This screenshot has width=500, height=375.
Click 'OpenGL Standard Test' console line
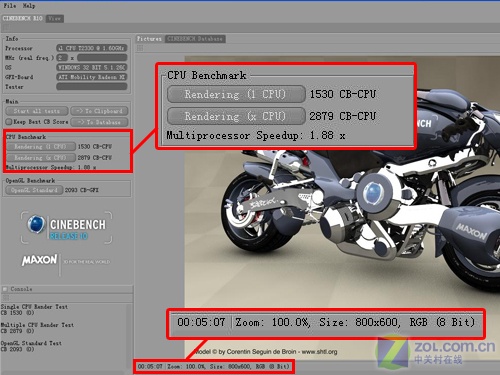31,343
